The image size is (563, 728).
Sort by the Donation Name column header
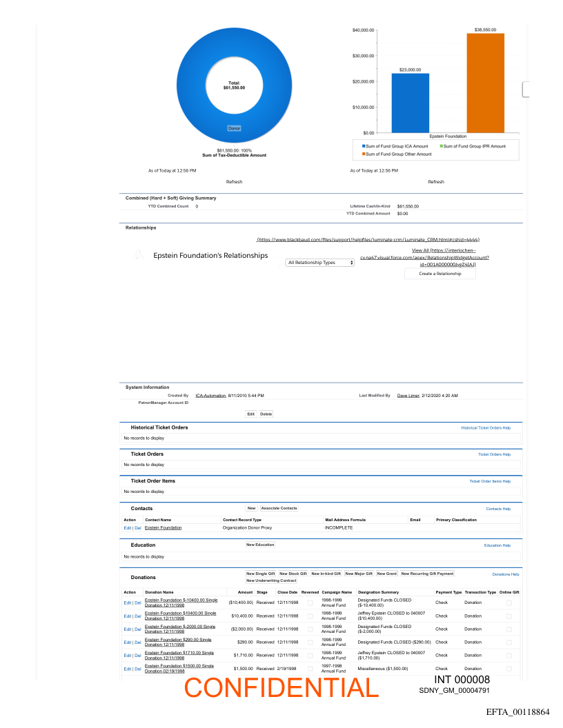159,592
